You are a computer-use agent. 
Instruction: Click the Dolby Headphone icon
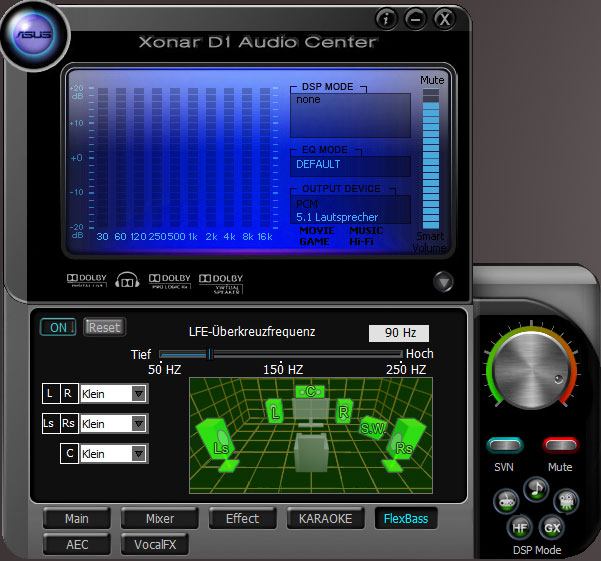127,280
